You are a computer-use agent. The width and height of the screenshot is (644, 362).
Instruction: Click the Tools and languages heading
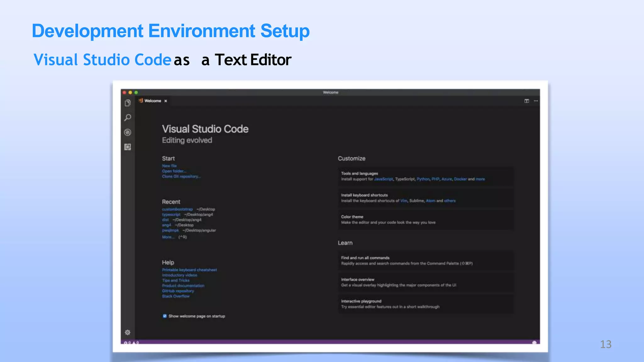pyautogui.click(x=359, y=173)
